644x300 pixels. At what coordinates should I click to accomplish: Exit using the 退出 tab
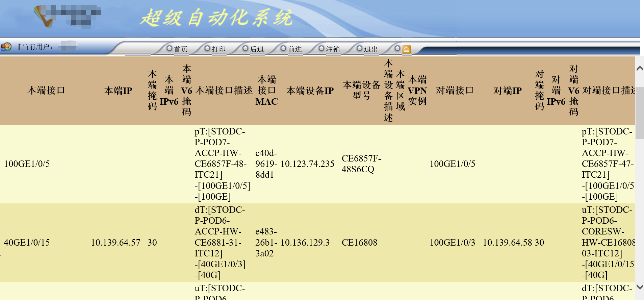click(371, 49)
